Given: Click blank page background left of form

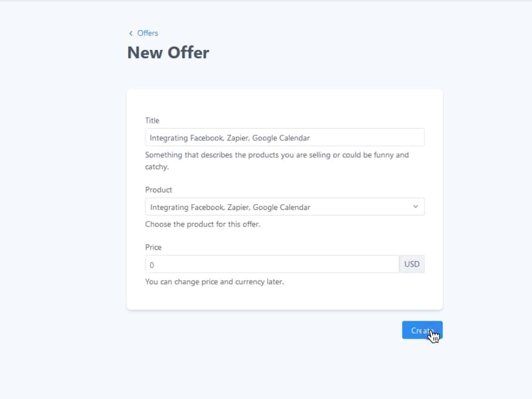Looking at the screenshot, I should [x=62, y=208].
